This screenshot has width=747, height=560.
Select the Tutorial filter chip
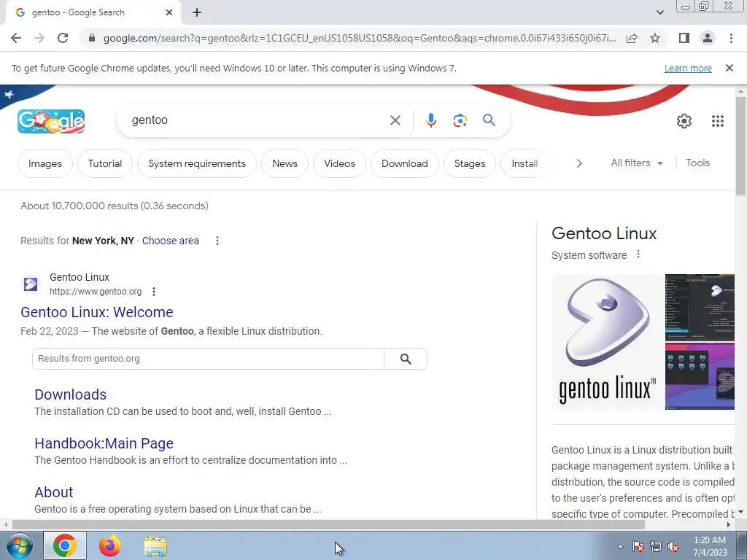click(x=105, y=163)
